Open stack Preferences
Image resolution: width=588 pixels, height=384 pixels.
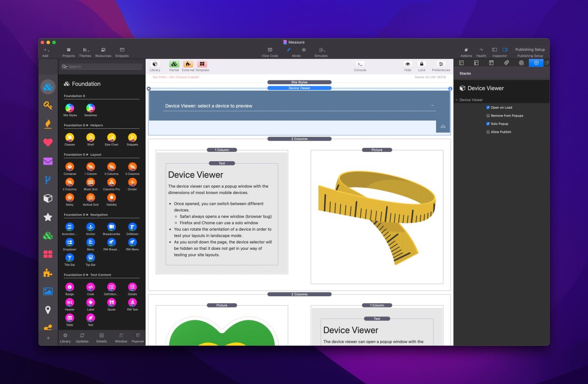441,64
